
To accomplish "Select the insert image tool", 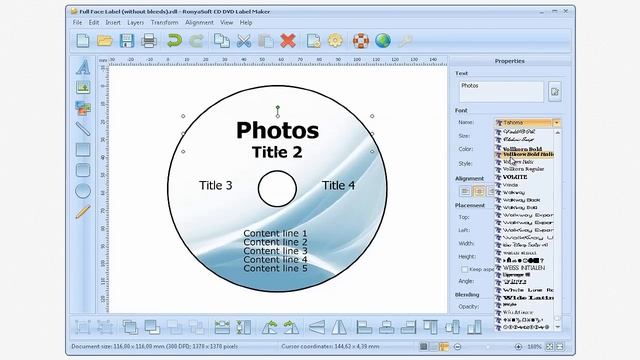I will coord(83,87).
